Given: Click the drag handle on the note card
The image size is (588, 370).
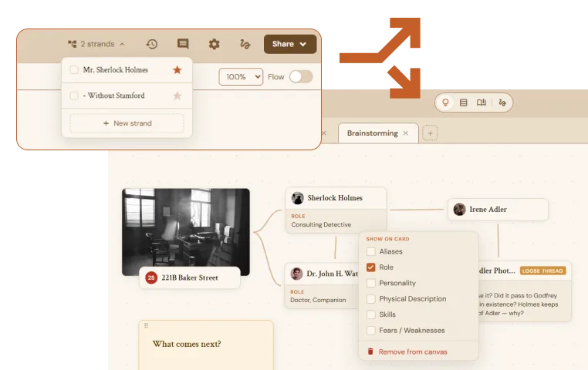Looking at the screenshot, I should pos(147,325).
